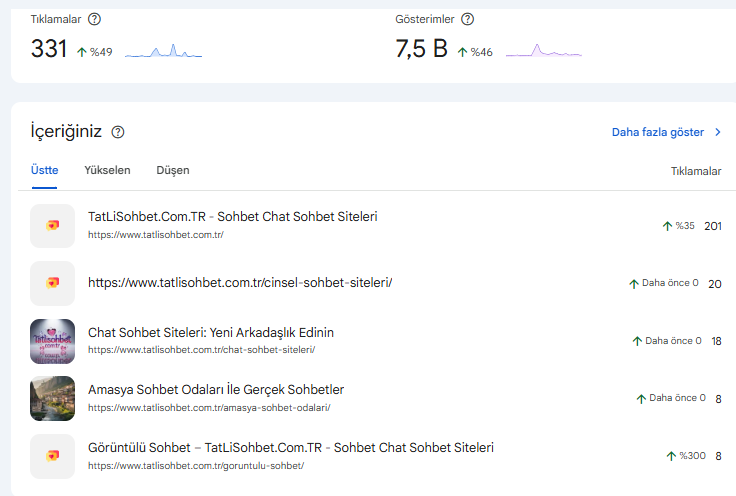Switch to the Üstte tab
Image resolution: width=736 pixels, height=496 pixels.
[x=45, y=170]
